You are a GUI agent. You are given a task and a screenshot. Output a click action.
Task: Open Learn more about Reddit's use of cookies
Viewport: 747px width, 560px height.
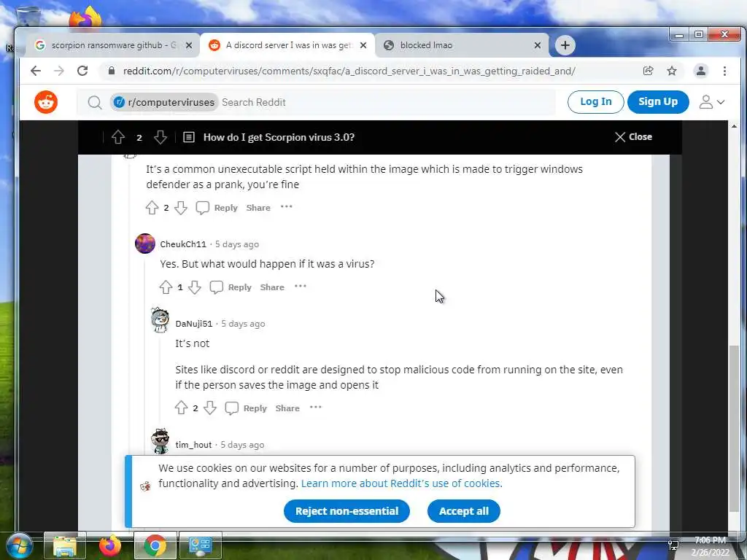402,483
